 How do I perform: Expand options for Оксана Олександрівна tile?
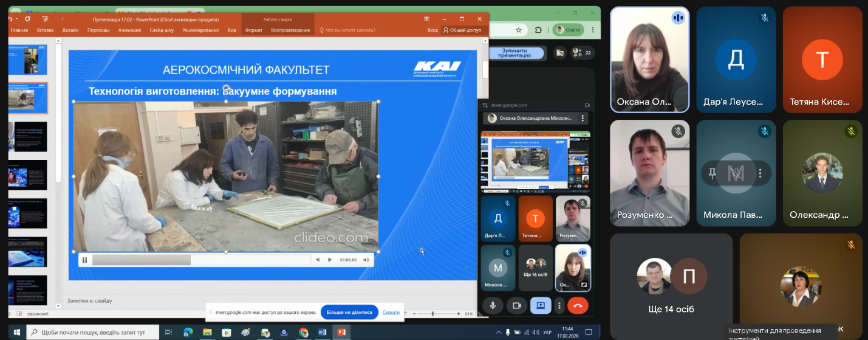tap(583, 118)
